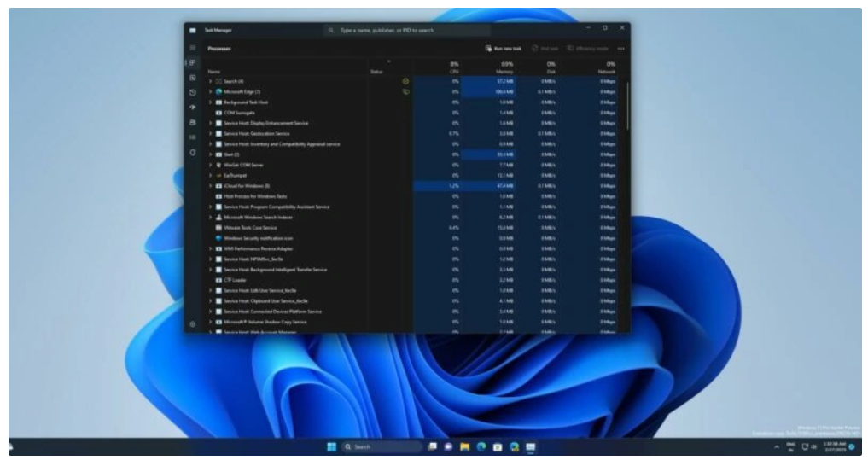Open the more options ellipsis in toolbar
The height and width of the screenshot is (466, 868).
(621, 49)
